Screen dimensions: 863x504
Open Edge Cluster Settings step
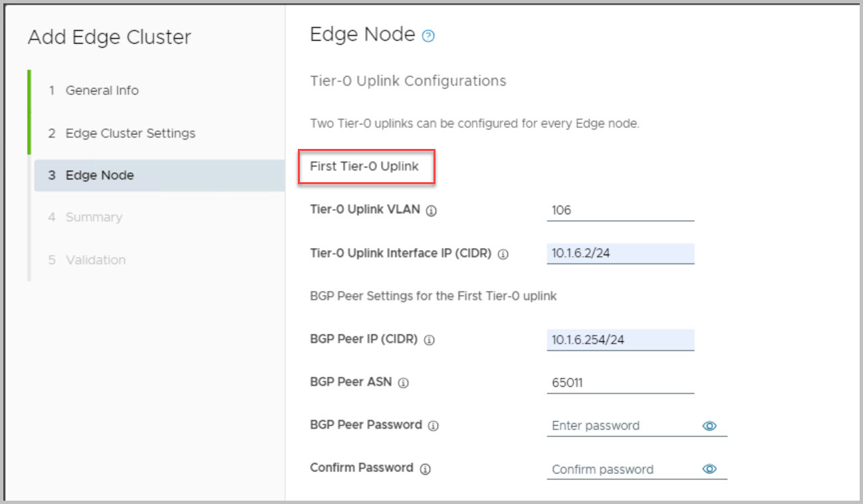(x=130, y=133)
